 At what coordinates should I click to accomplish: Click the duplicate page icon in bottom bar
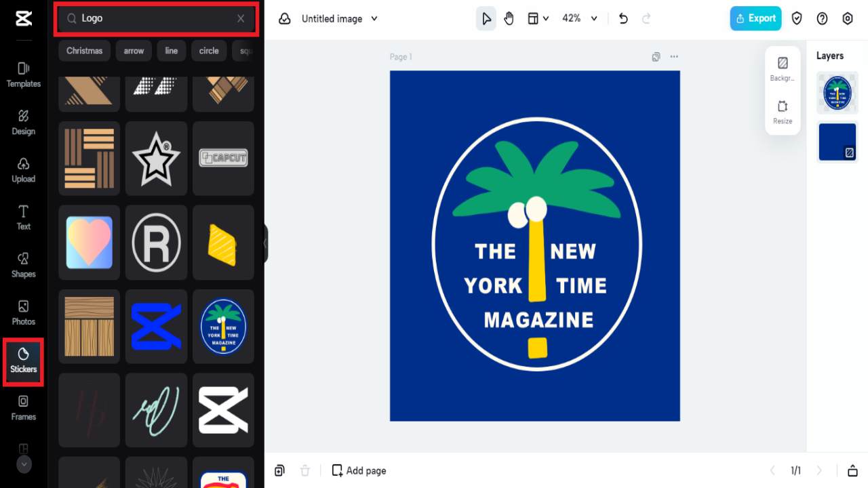(x=279, y=470)
